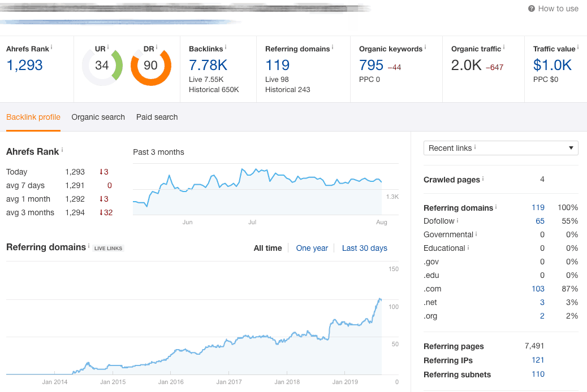Click info icon beside top Ahrefs Rank label
Screen dimensions: 587x392
coord(51,47)
